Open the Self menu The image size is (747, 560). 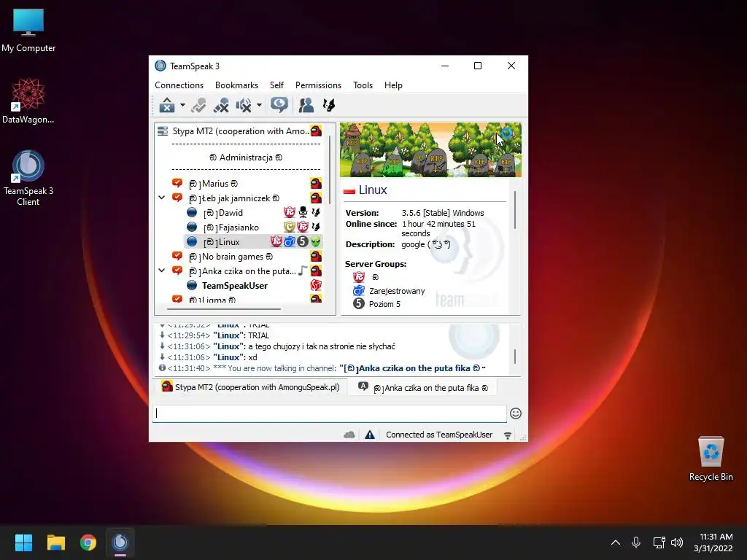276,85
